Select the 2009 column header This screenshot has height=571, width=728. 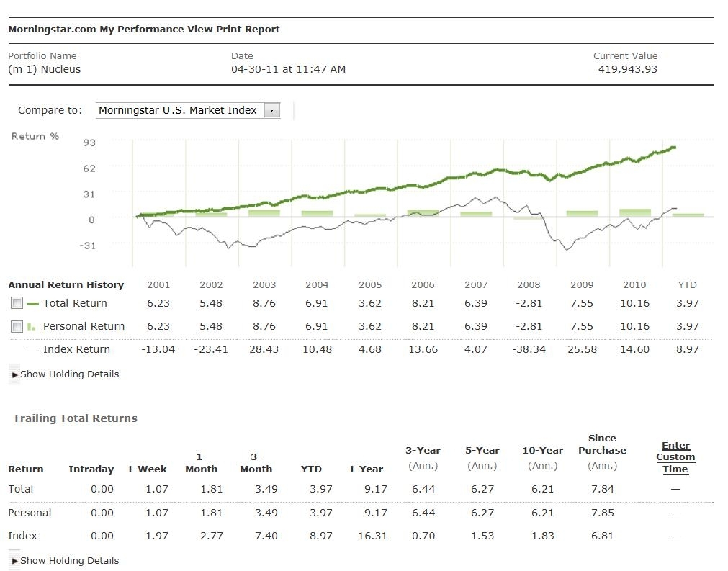[582, 285]
